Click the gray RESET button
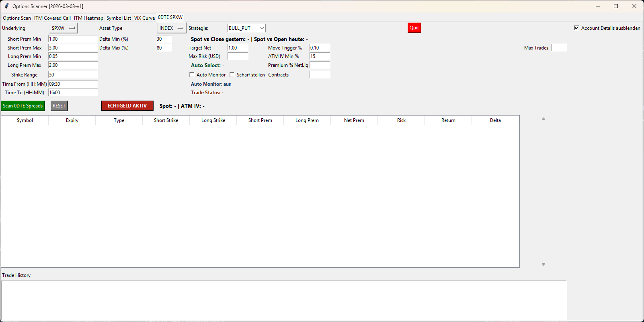Viewport: 644px width, 322px height. coord(59,106)
